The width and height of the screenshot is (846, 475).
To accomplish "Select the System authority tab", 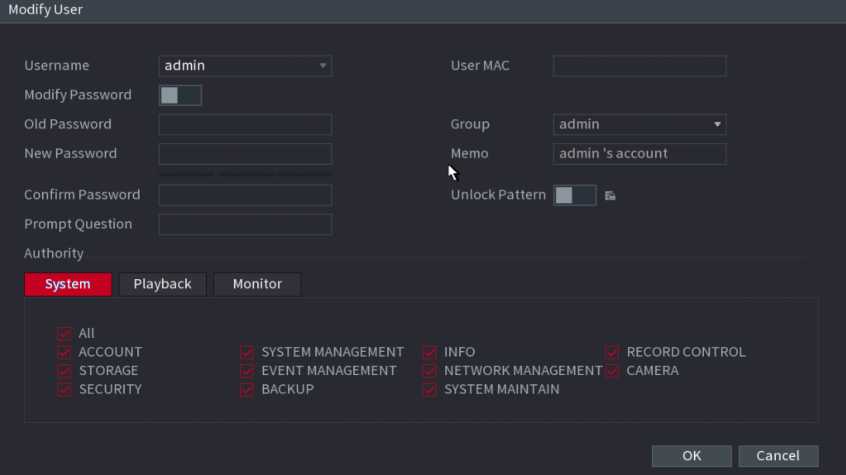I will (68, 284).
